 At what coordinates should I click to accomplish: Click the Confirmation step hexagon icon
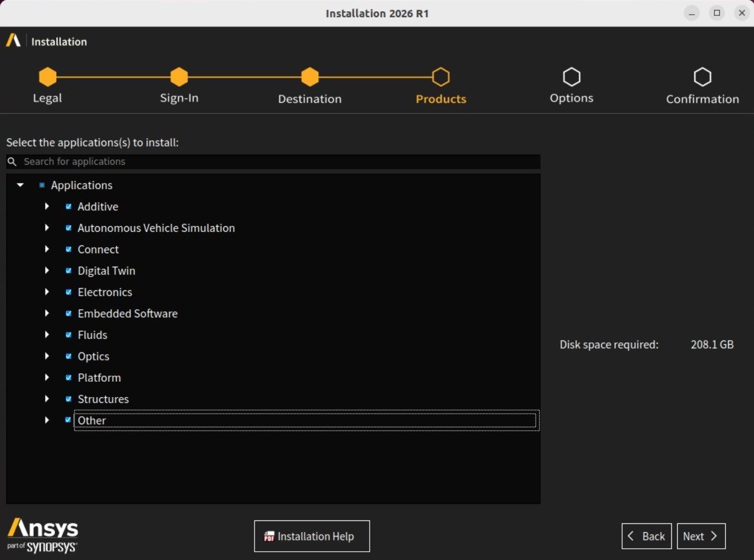(703, 77)
